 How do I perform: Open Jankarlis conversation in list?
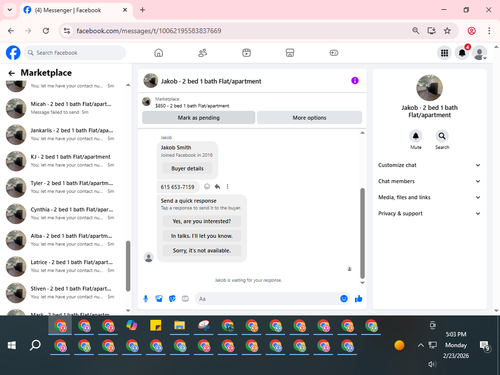point(63,134)
